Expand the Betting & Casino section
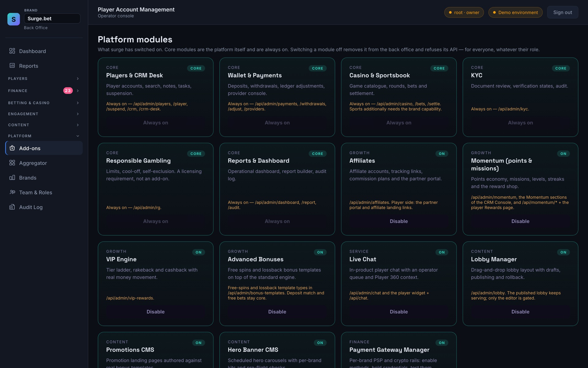Viewport: 588px width, 368px height. (x=44, y=103)
